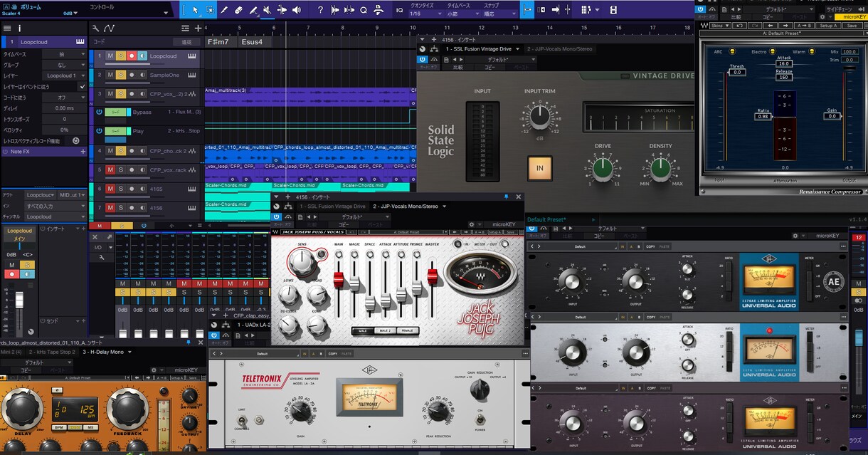The image size is (868, 455).
Task: Open SSL plugin window routing icon
Action: (x=434, y=49)
